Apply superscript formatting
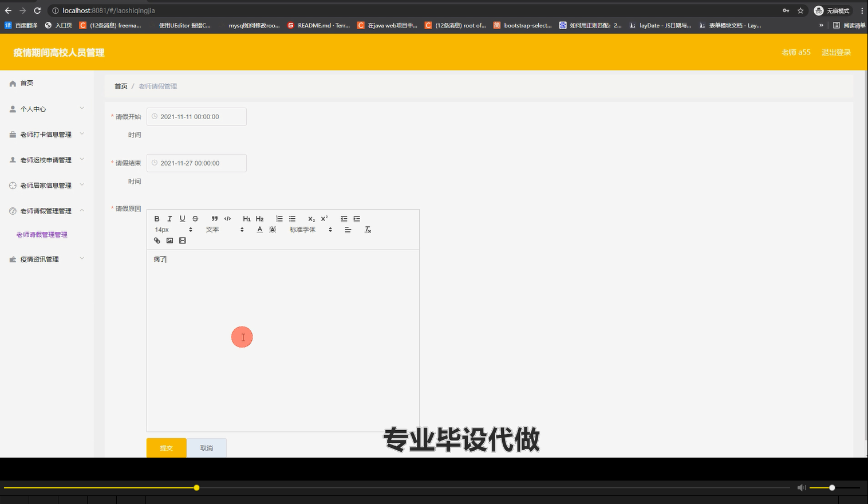 (x=324, y=219)
